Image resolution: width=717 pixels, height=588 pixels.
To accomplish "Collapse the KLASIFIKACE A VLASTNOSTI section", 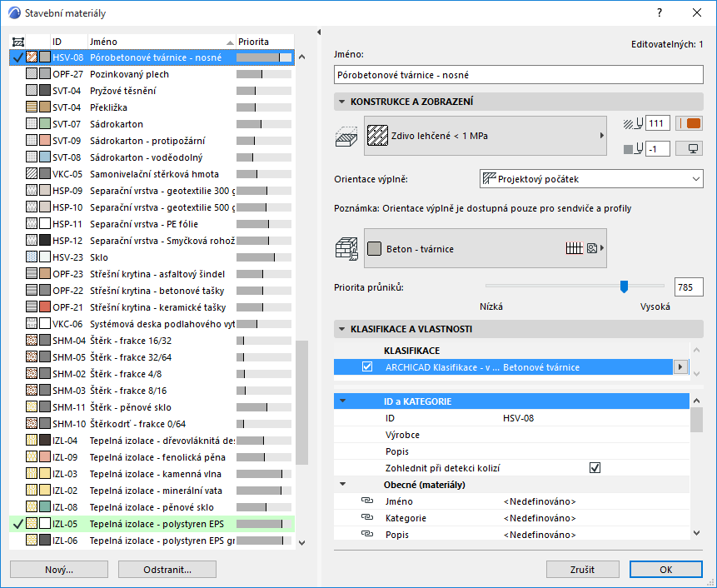I will point(341,329).
